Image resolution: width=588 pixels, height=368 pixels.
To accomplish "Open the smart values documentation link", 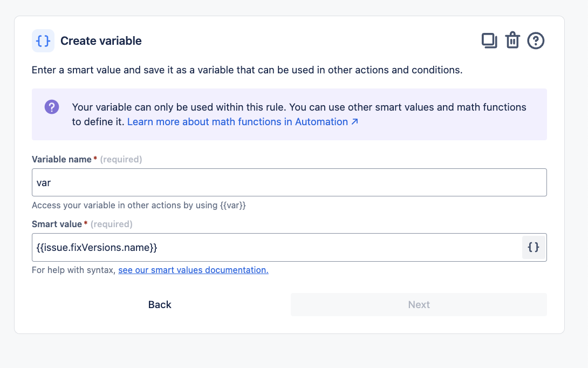I will point(193,270).
